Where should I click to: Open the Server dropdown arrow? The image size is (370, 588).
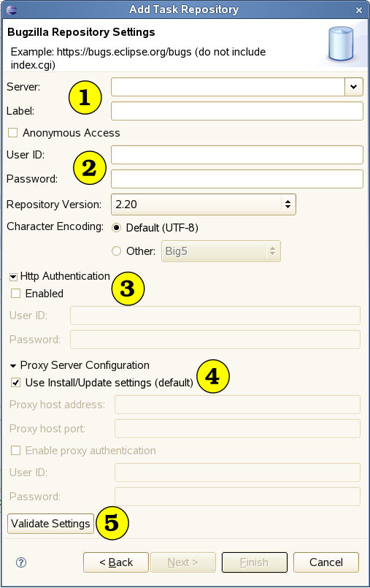tap(353, 87)
